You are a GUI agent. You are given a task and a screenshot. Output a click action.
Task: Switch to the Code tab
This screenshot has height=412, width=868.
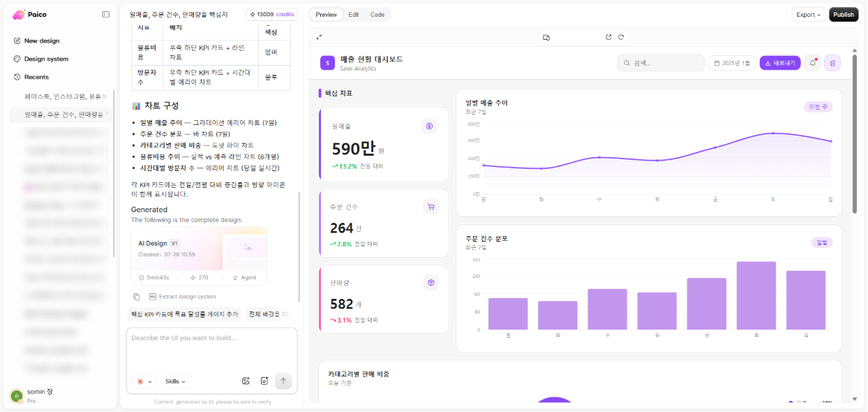click(x=377, y=15)
